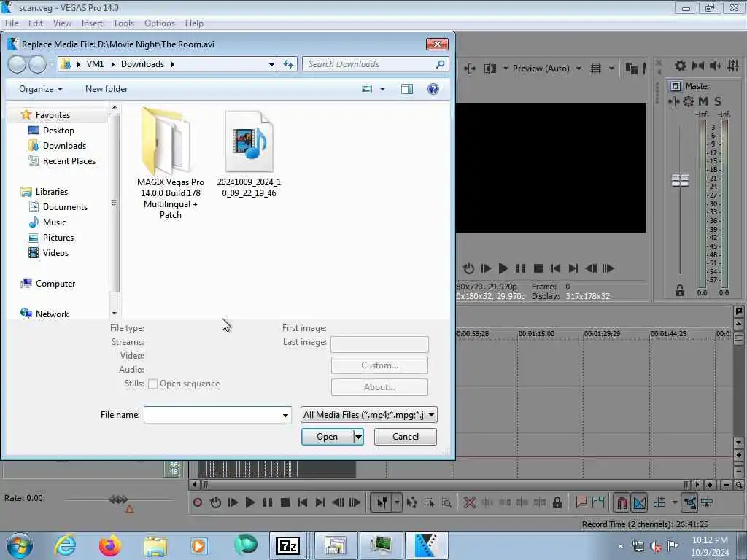
Task: Open dialog Help question mark icon
Action: pyautogui.click(x=433, y=89)
